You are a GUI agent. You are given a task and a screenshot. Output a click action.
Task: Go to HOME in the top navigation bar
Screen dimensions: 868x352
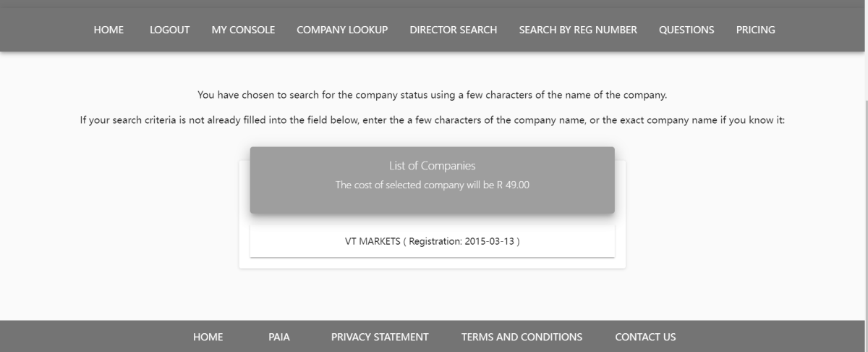(109, 30)
